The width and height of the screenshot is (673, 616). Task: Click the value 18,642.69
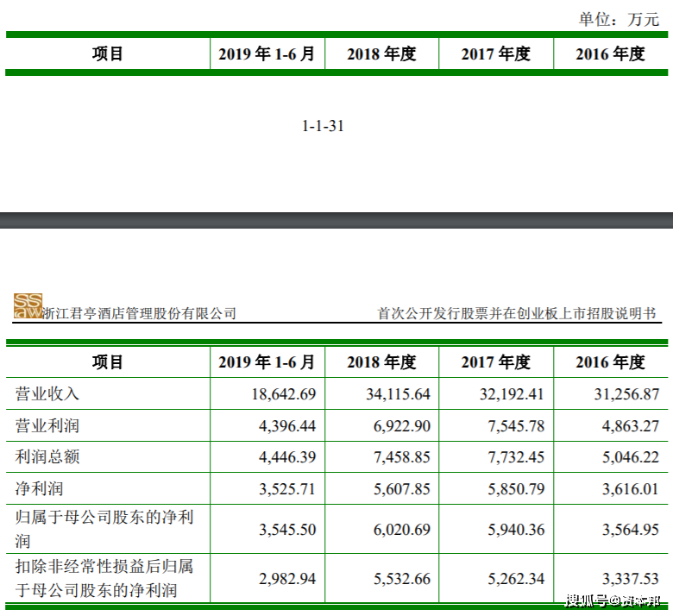[284, 394]
